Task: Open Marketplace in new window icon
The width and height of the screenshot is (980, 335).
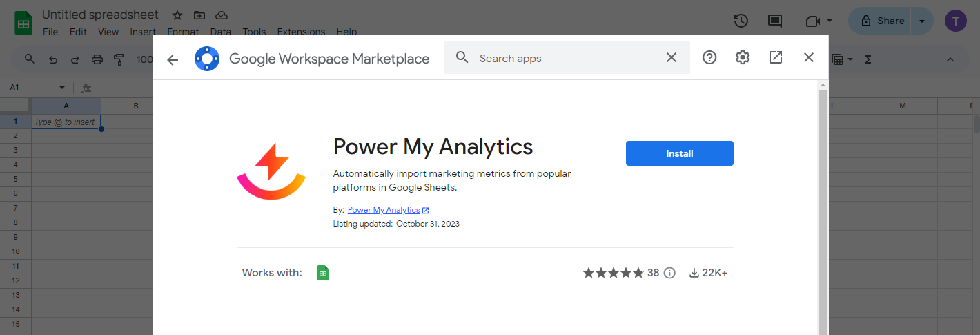Action: [x=776, y=58]
